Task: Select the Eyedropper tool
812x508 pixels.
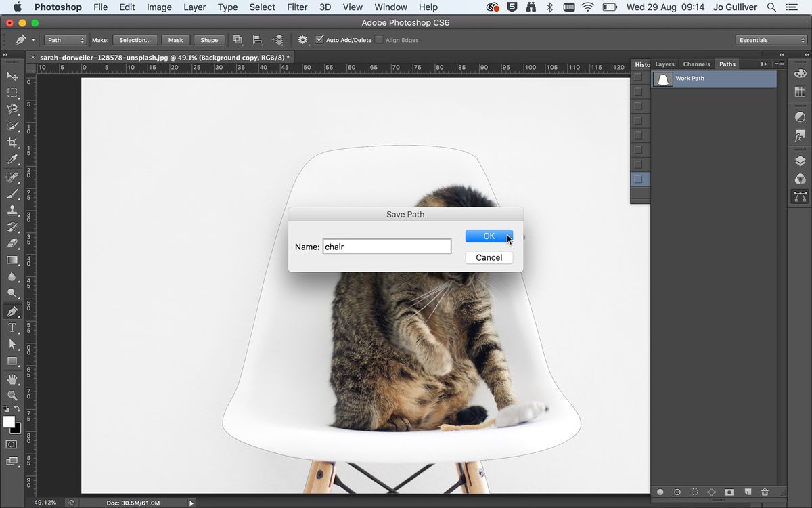Action: tap(12, 160)
